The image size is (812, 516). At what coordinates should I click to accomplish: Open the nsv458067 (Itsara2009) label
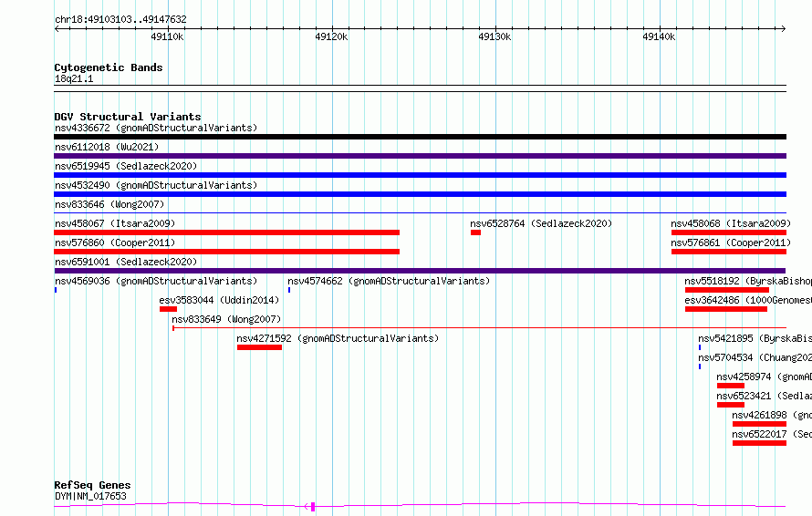click(x=115, y=223)
